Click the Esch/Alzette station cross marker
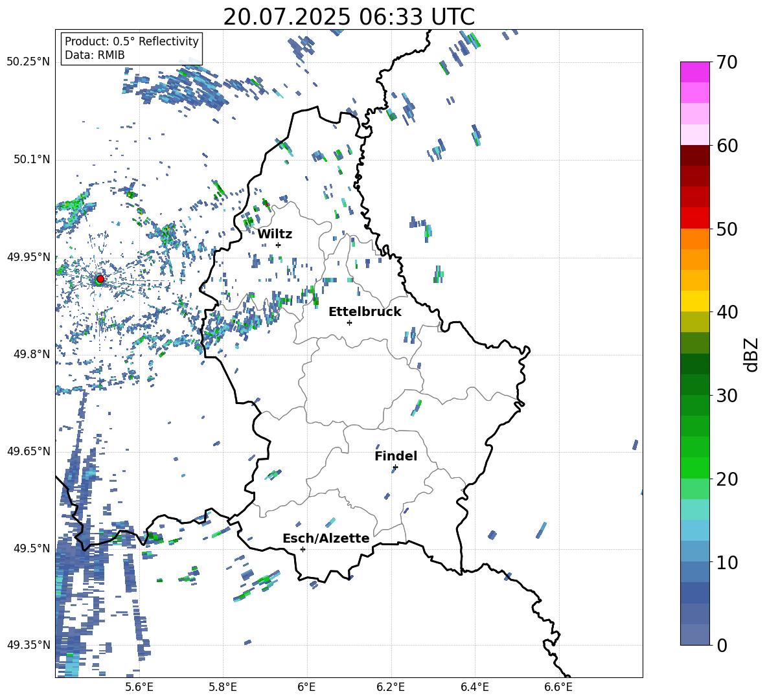Screen dimensions: 767x700 pos(303,549)
